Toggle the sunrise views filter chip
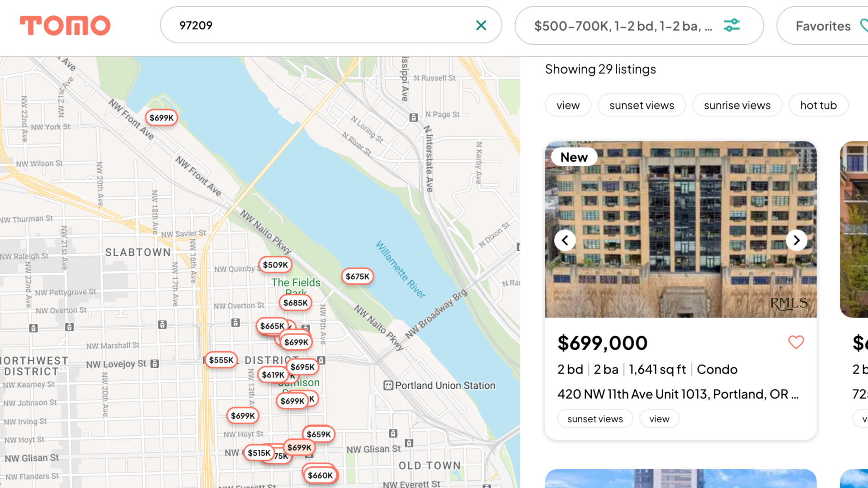Viewport: 868px width, 488px height. coord(737,105)
